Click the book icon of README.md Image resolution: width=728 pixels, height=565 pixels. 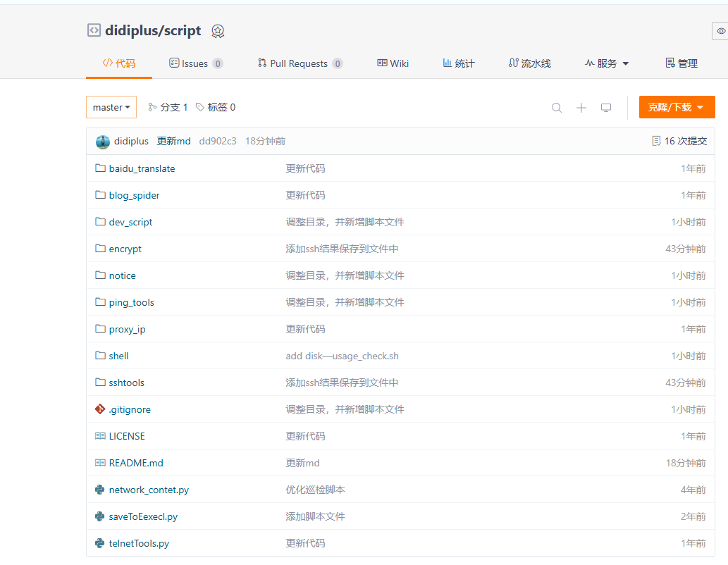pyautogui.click(x=100, y=462)
